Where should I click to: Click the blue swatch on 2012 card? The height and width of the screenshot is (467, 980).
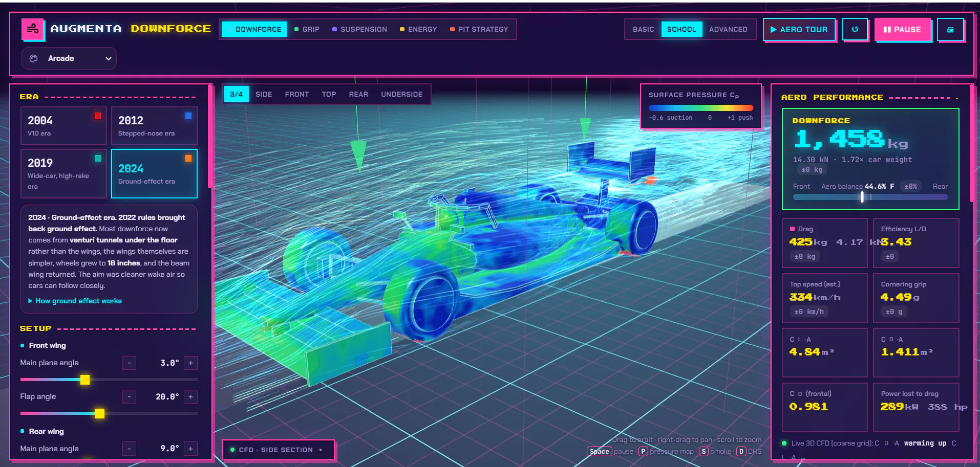(x=188, y=116)
